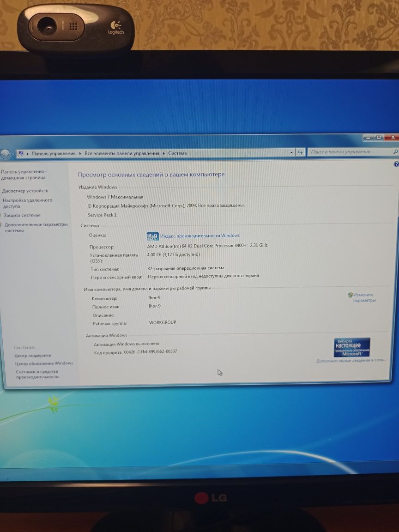Open help with the question mark icon
Viewport: 399px width, 532px height.
coord(396,164)
